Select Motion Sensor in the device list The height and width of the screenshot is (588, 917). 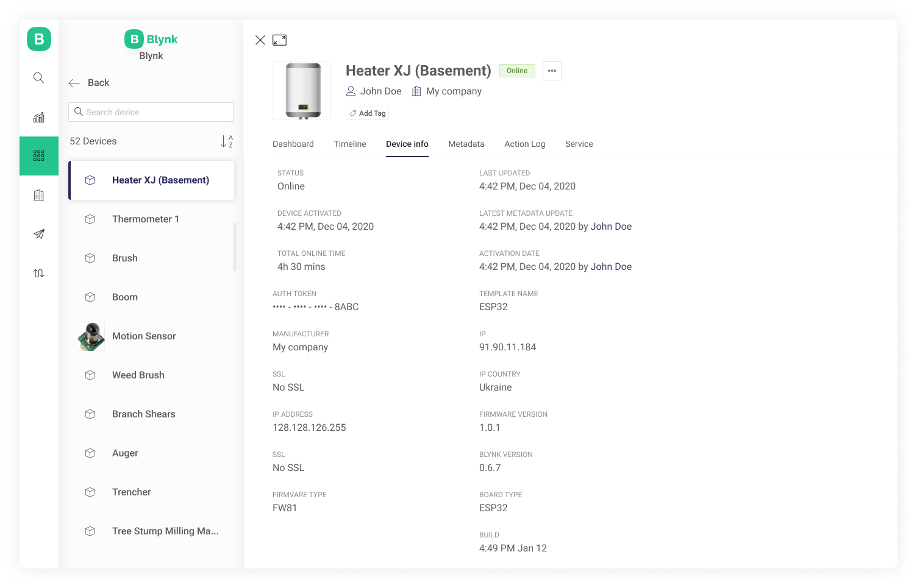[144, 336]
